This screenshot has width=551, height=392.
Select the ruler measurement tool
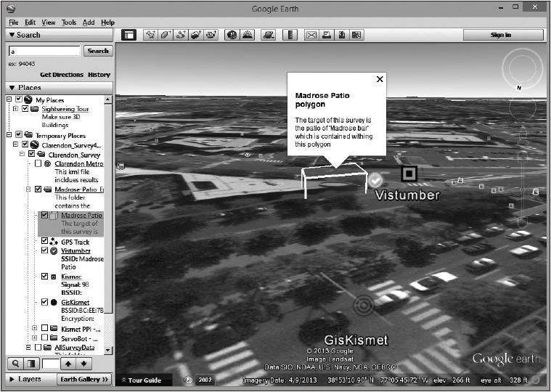[290, 35]
